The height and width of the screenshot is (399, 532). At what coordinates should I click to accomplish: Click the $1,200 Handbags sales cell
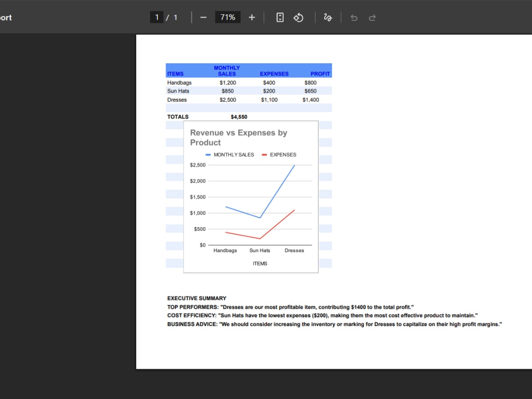228,82
